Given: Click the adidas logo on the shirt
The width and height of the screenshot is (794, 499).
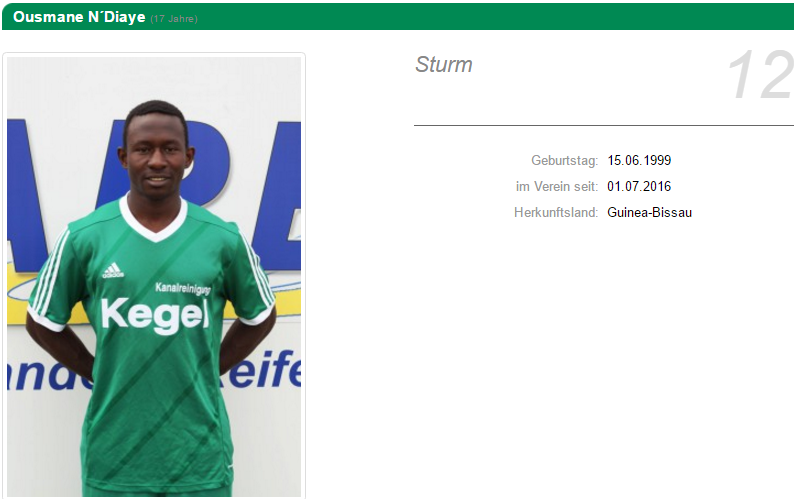Looking at the screenshot, I should (x=113, y=271).
